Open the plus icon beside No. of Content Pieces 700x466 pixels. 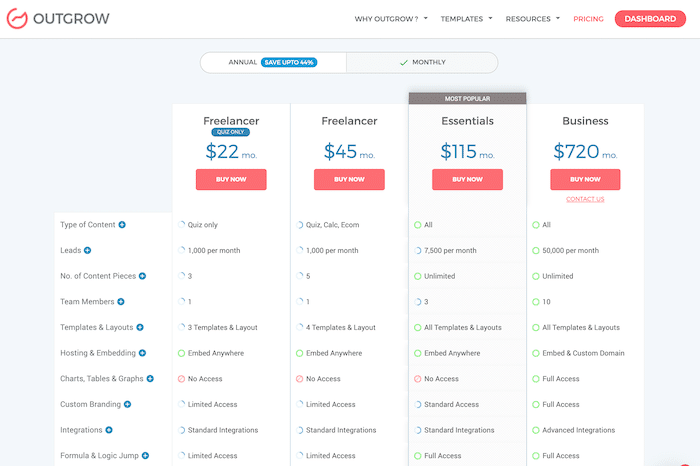(x=142, y=276)
